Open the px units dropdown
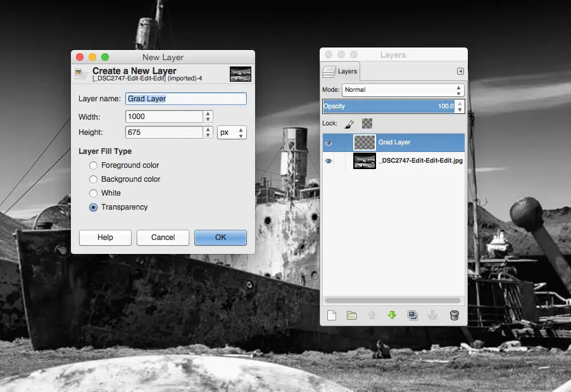571x392 pixels. point(232,132)
